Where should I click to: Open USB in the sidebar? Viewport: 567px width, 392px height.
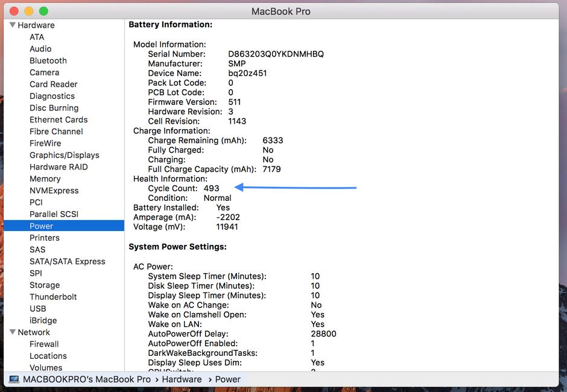[37, 308]
